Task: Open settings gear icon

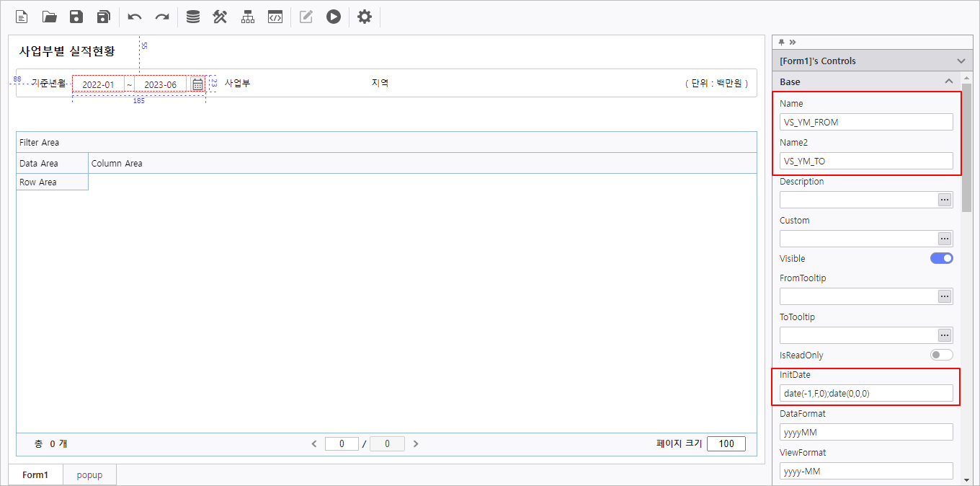Action: pos(365,17)
